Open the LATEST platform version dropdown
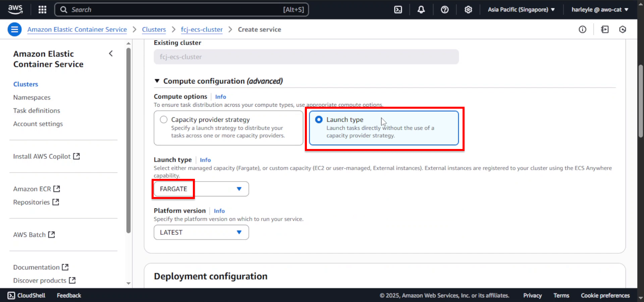 201,232
